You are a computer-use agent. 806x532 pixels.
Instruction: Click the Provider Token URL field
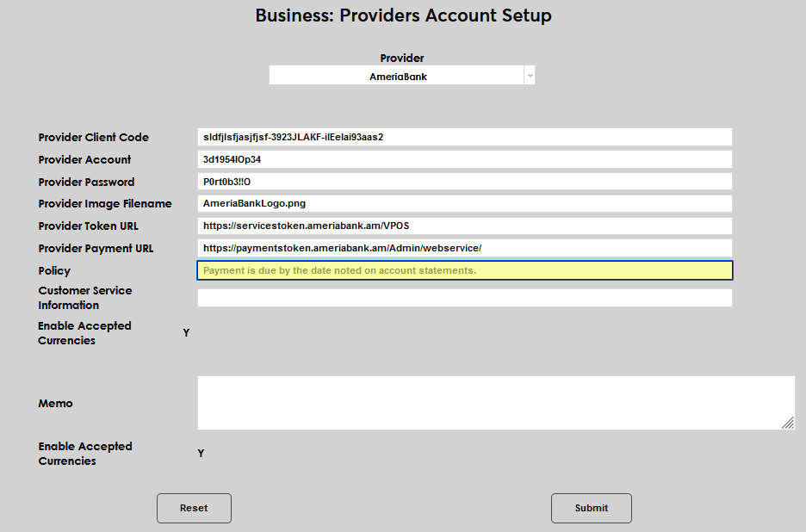pos(464,226)
